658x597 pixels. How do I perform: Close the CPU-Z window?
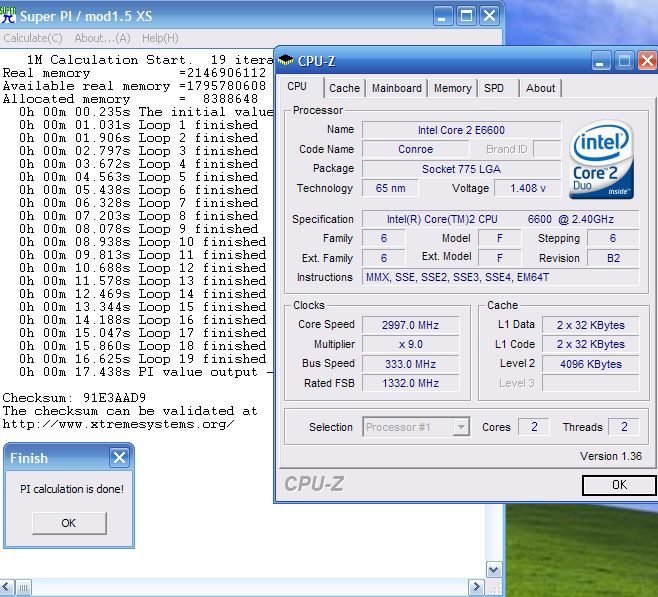(648, 61)
